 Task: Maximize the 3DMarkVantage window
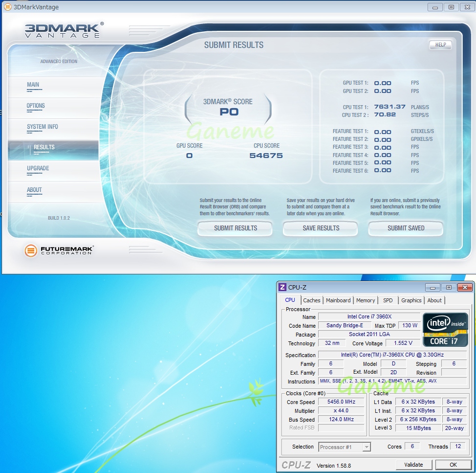click(451, 7)
